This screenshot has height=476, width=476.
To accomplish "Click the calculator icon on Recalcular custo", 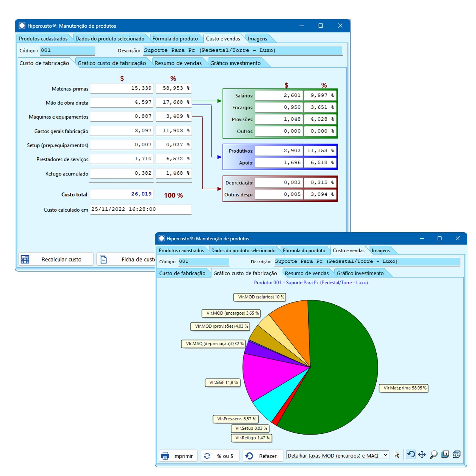I will click(25, 259).
